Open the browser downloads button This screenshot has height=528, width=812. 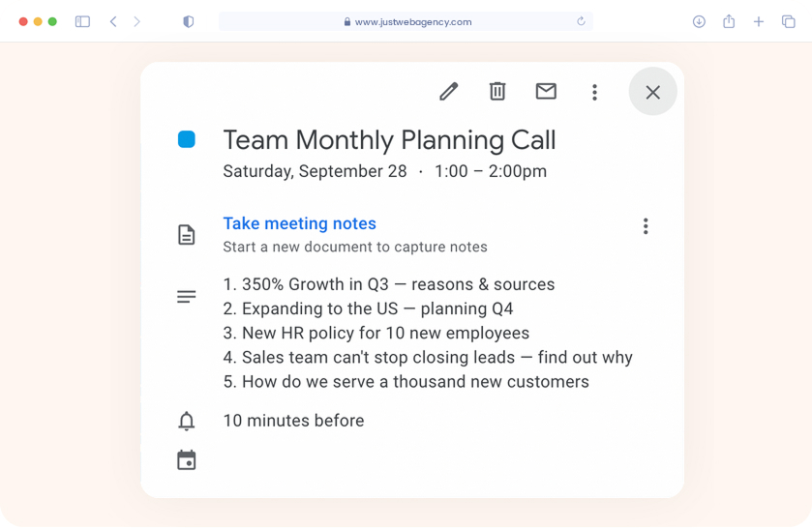point(699,21)
